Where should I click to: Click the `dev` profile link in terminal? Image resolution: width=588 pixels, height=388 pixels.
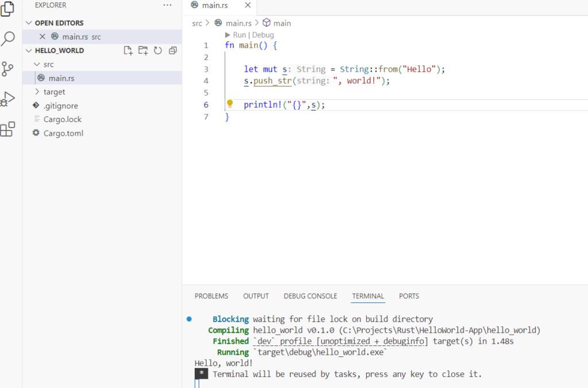340,341
